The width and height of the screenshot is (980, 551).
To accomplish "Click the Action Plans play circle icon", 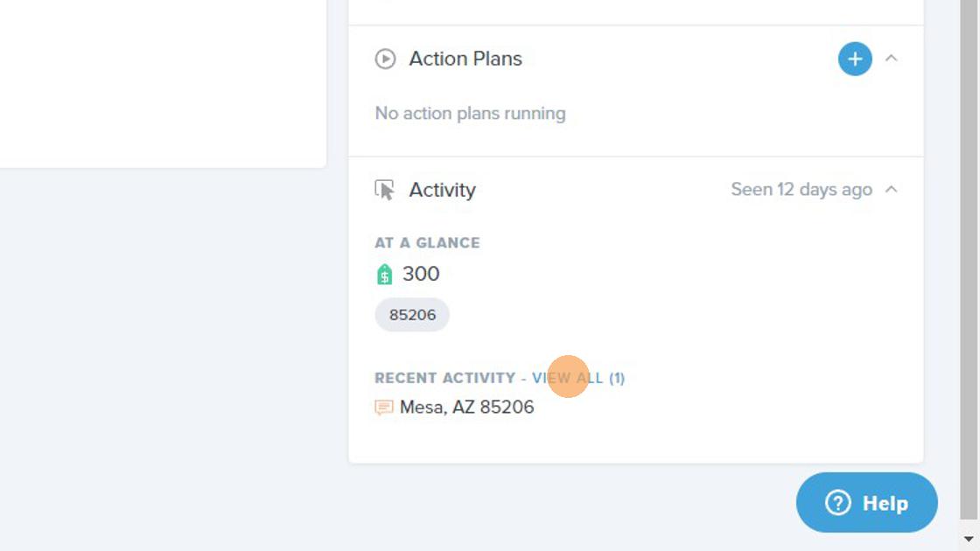I will pyautogui.click(x=385, y=59).
